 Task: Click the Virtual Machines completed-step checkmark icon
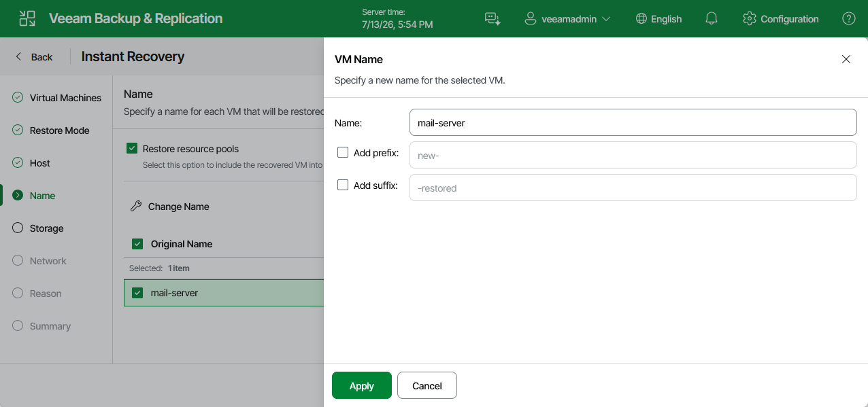click(18, 98)
